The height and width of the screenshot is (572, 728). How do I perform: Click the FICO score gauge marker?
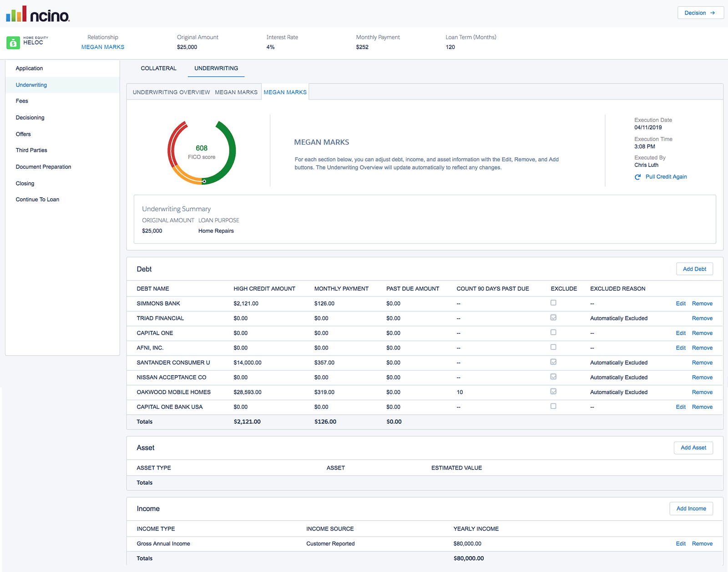204,181
